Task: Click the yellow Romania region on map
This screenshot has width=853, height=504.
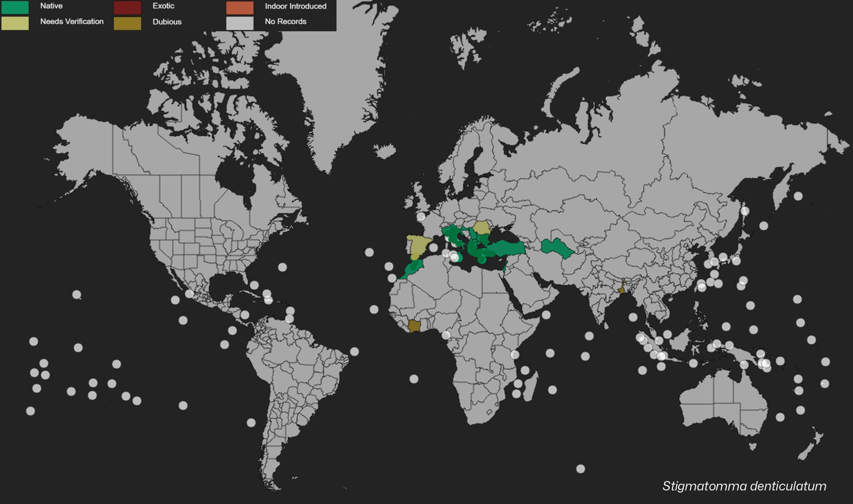Action: (x=483, y=227)
